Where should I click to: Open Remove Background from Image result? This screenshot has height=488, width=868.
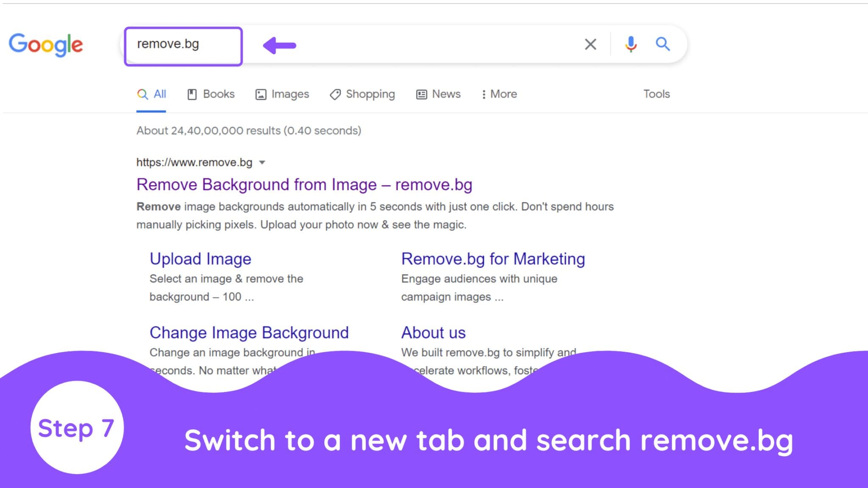304,185
